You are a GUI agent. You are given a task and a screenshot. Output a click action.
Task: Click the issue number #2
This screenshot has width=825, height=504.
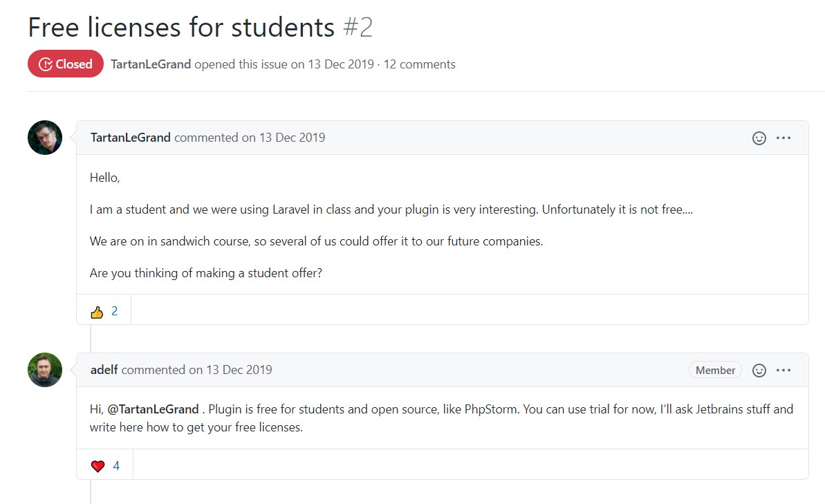358,28
